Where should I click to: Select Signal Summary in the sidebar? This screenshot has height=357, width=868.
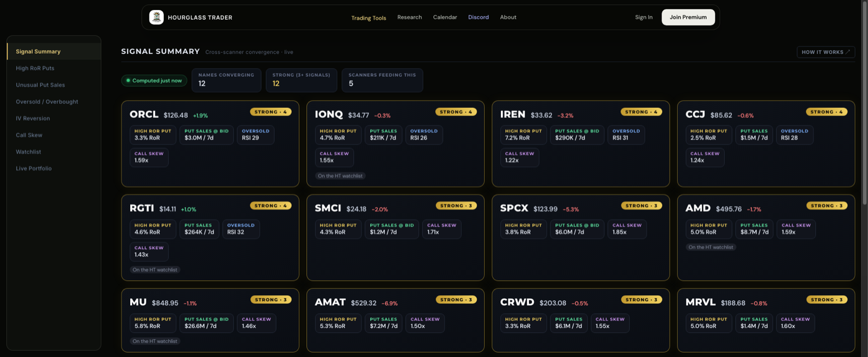[x=54, y=51]
